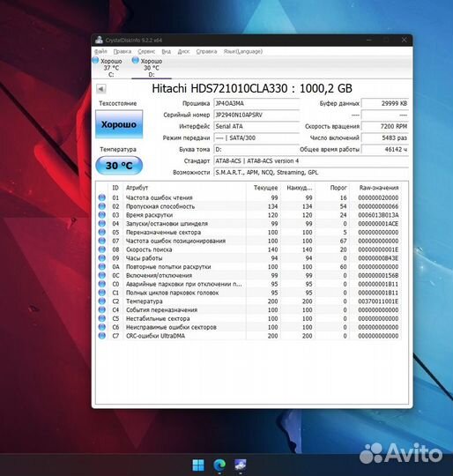Click the Интерфейс field Serial ATA
453x476 pixels.
(256, 126)
